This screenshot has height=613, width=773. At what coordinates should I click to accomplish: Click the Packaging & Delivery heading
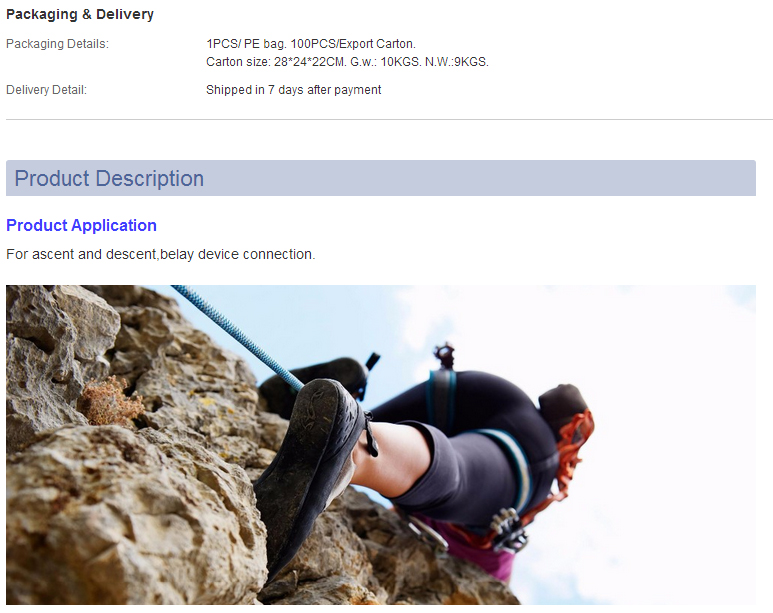pos(80,14)
